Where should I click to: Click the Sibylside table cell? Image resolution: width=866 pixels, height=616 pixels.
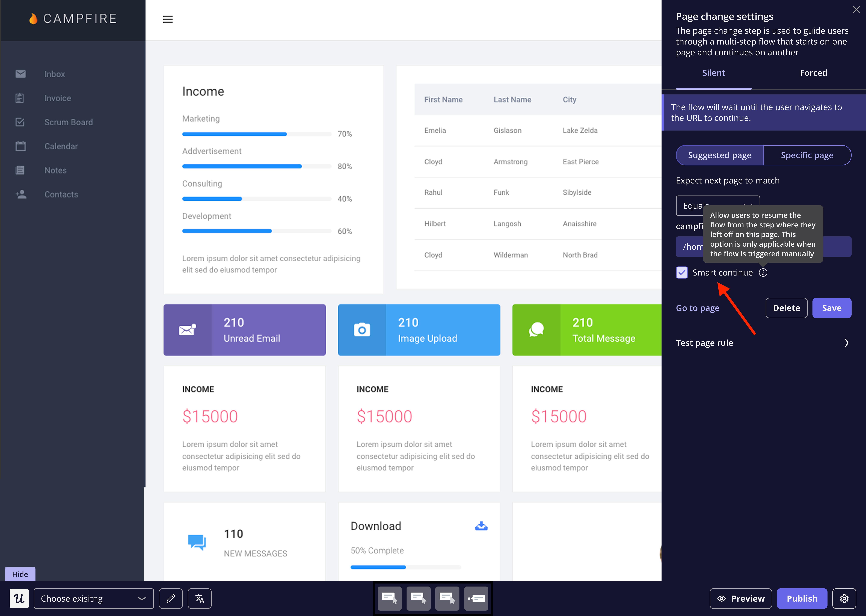point(577,192)
